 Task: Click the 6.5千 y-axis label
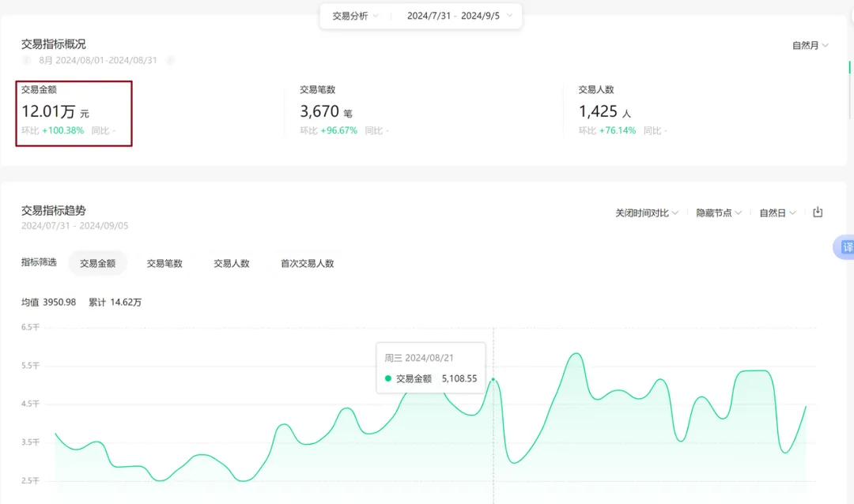31,327
